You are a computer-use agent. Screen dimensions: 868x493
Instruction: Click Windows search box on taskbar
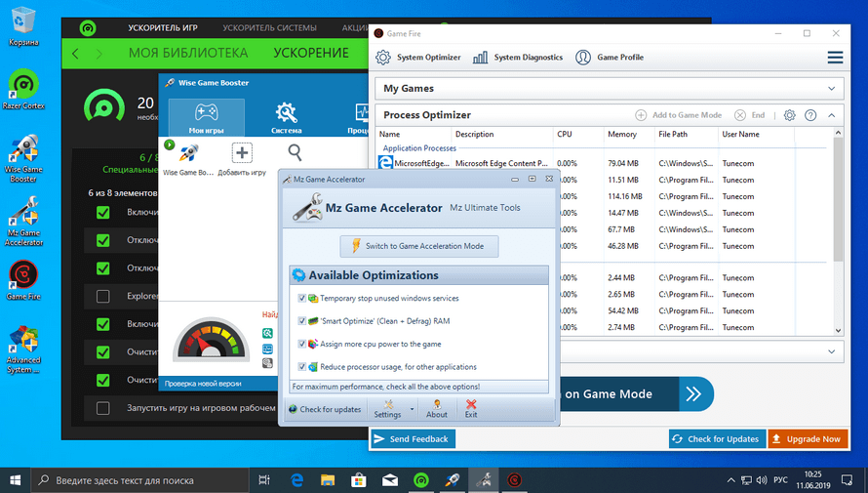[x=138, y=480]
